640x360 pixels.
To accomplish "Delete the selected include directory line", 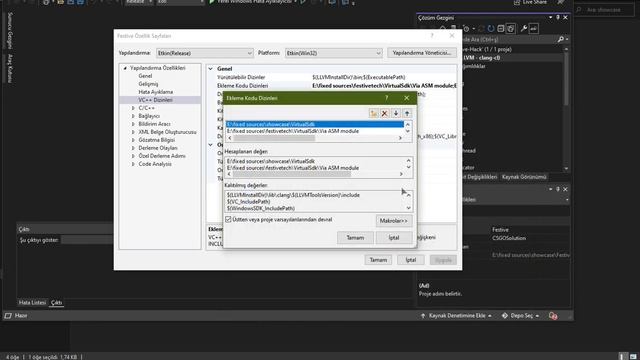I will pos(384,113).
